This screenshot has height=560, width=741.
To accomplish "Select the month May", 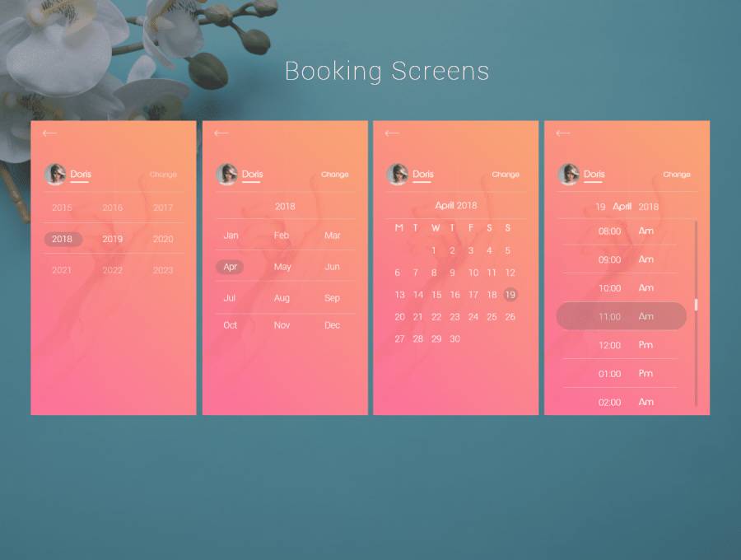I will click(x=282, y=267).
